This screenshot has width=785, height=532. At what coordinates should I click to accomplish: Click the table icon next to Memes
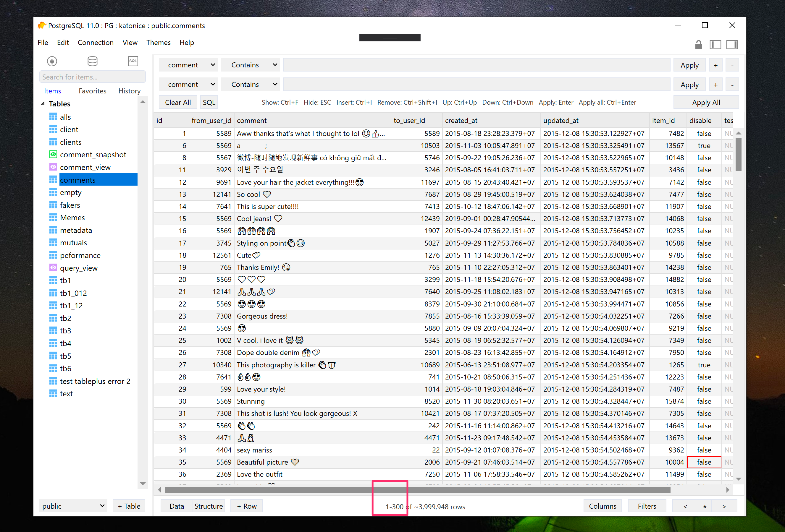53,218
